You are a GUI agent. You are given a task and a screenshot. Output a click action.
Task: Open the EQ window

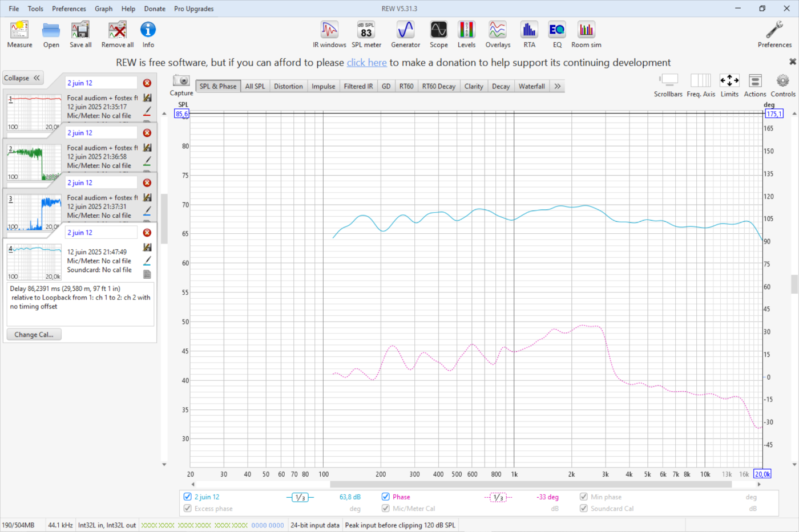[x=557, y=35]
